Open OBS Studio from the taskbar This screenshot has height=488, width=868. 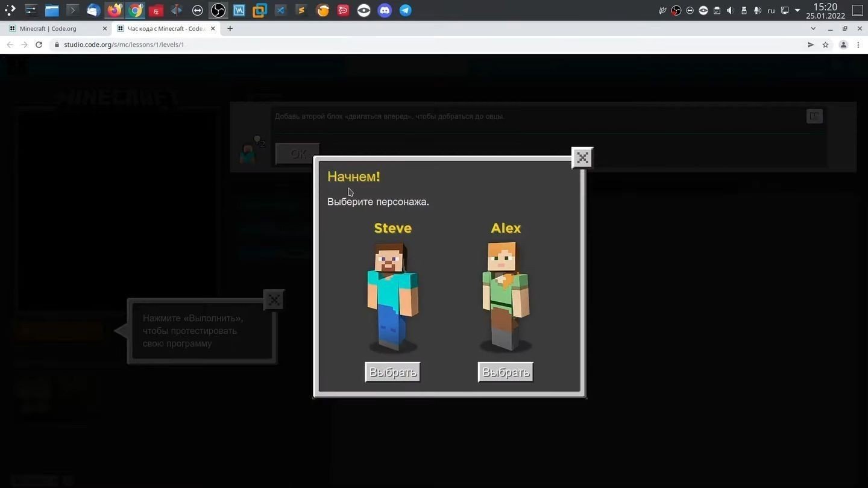218,10
